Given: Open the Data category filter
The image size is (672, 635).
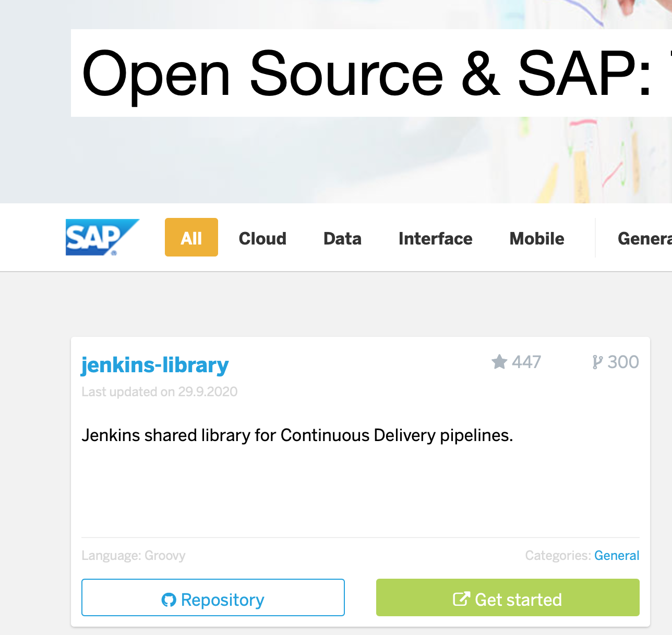Looking at the screenshot, I should (342, 238).
